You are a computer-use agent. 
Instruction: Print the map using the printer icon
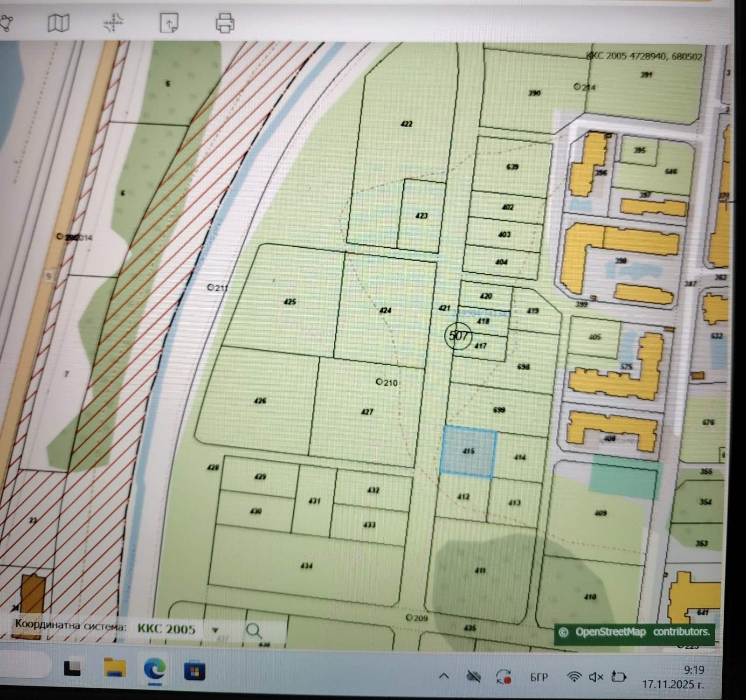tap(225, 23)
